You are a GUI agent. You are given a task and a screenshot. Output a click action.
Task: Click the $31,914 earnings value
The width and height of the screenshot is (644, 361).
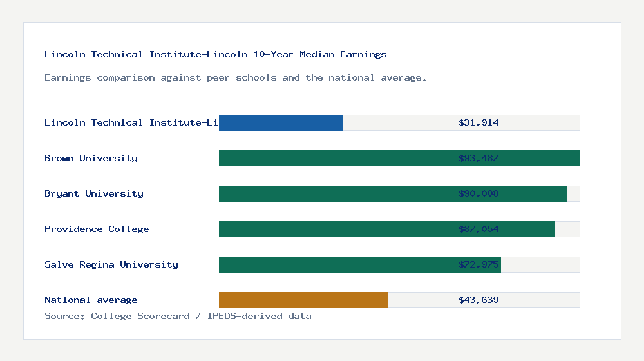coord(478,122)
